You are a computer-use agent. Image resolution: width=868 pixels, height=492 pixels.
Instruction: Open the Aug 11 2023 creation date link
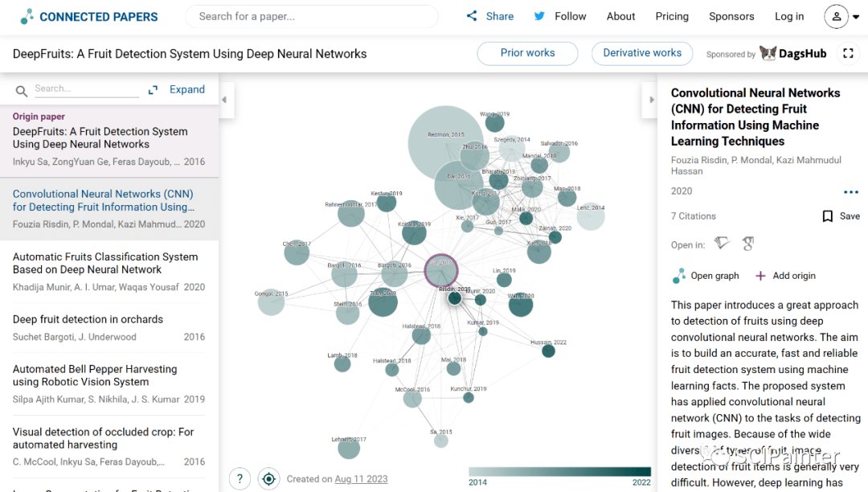[361, 479]
